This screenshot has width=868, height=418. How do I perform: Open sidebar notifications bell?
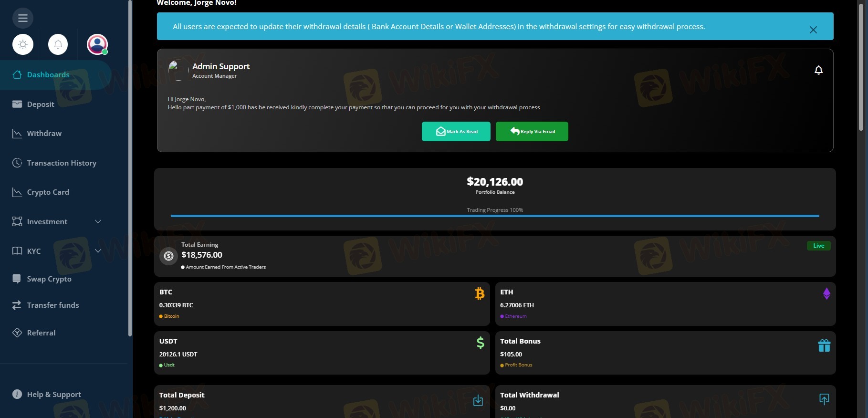point(58,44)
